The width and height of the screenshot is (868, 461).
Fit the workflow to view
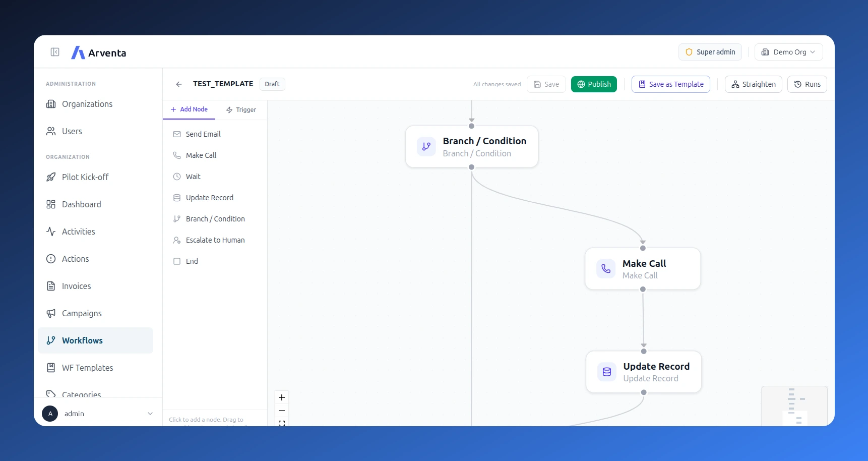282,423
